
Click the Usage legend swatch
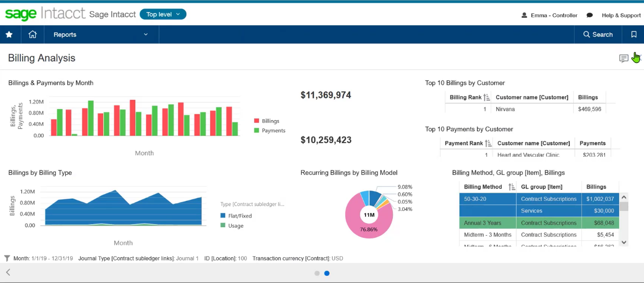click(223, 226)
